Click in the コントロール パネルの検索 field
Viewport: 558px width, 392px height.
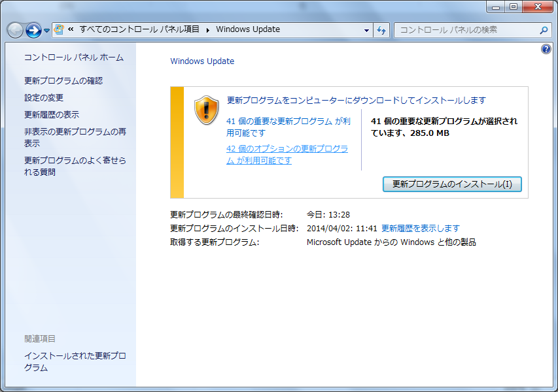coord(466,29)
